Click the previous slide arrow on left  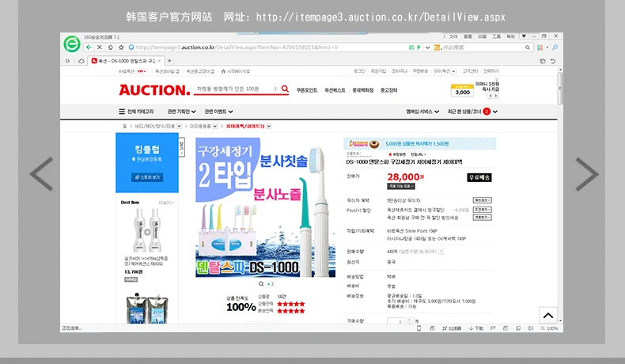click(41, 174)
